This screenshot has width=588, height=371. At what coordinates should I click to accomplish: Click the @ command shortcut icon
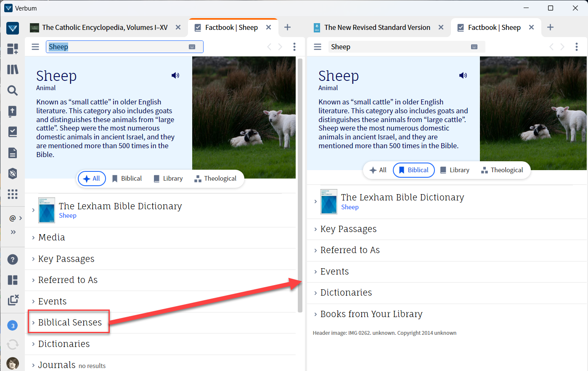pyautogui.click(x=13, y=218)
